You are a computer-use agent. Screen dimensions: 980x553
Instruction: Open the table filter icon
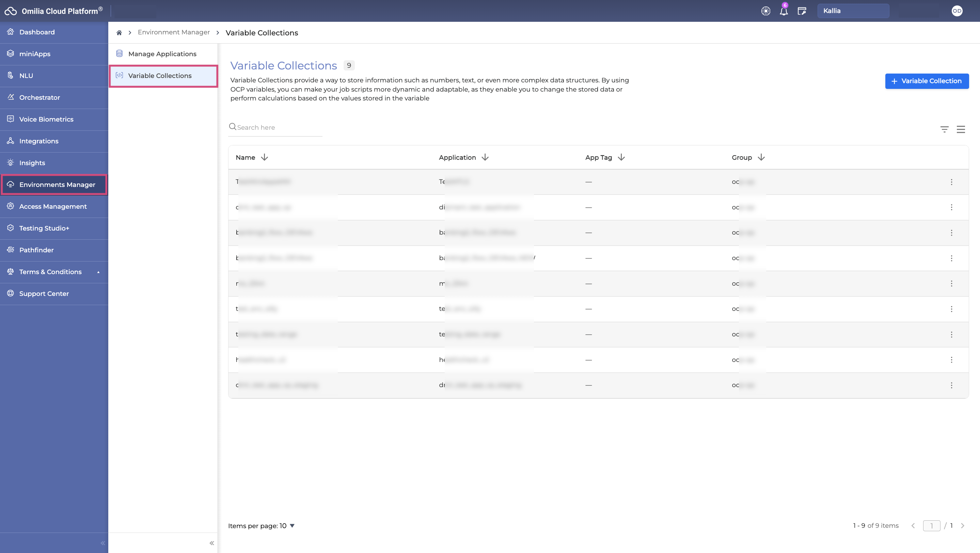(x=944, y=129)
